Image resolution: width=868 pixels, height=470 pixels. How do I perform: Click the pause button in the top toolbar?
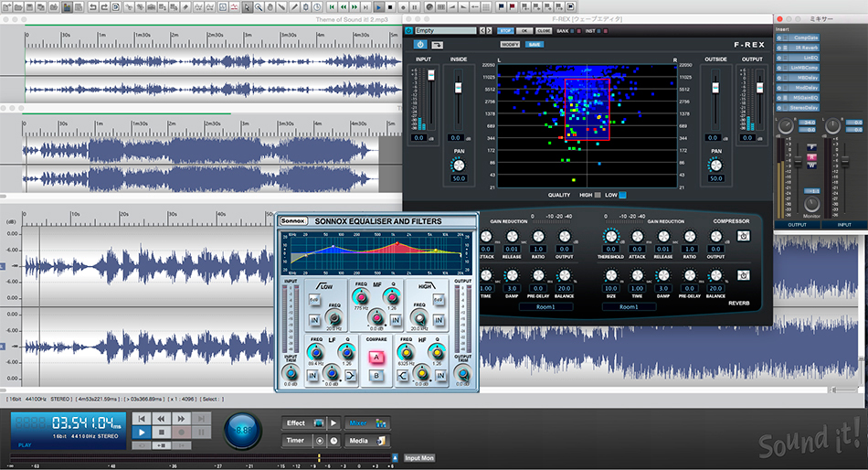point(415,7)
